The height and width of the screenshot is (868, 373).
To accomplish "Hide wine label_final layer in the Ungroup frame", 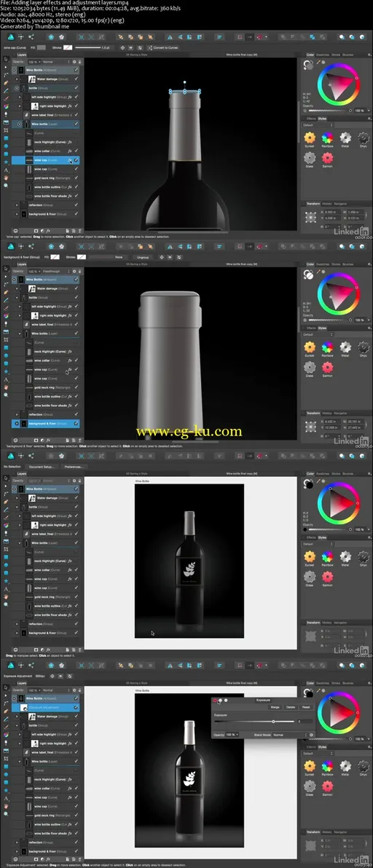I will pos(76,324).
